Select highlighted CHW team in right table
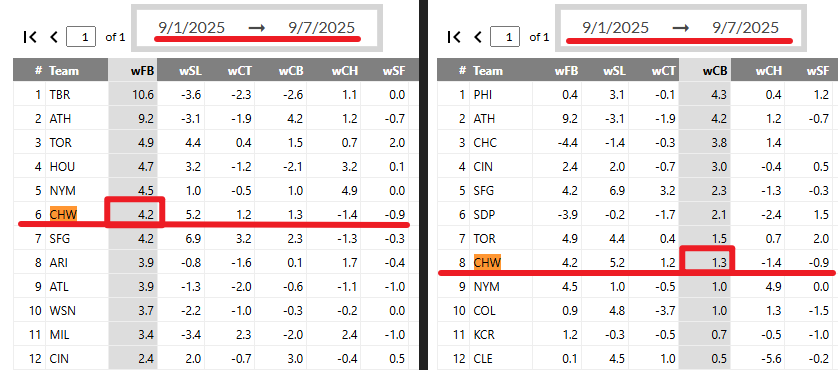This screenshot has height=370, width=838. click(487, 263)
